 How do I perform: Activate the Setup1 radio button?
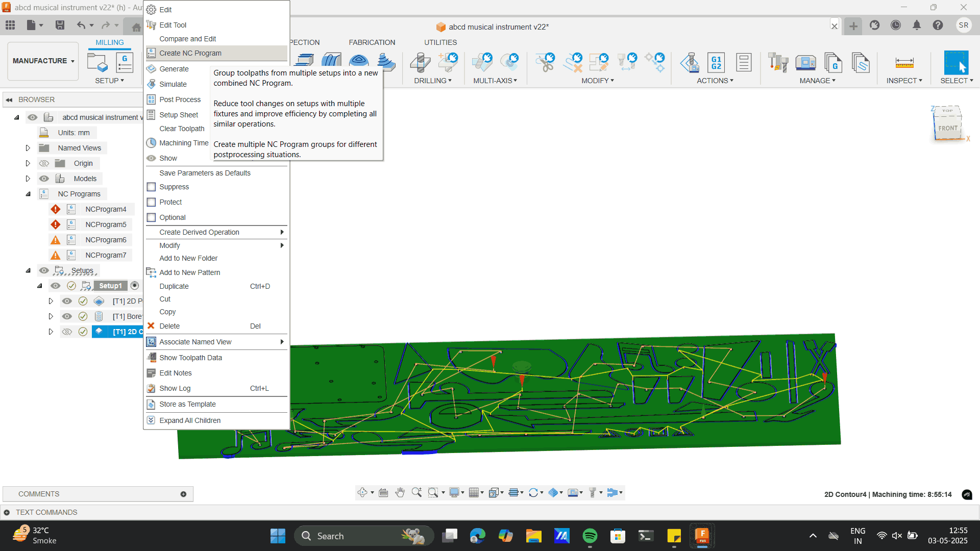pos(135,286)
